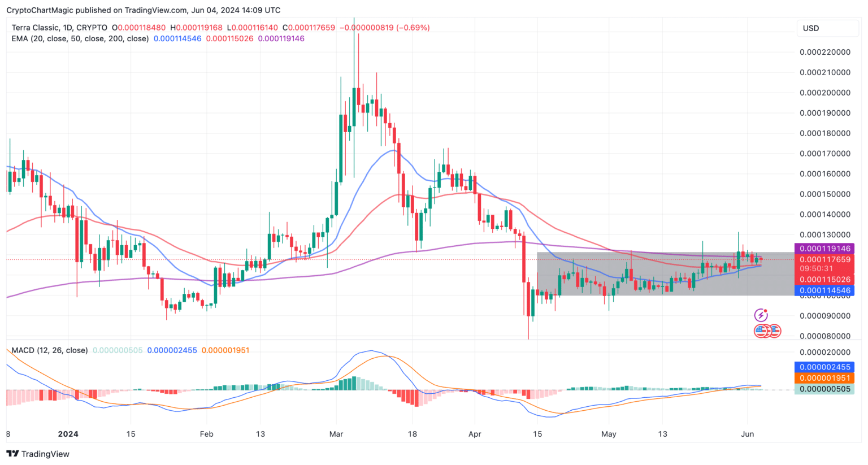Click the blue EMA value 0.000114546 in legend
868x465 pixels.
pyautogui.click(x=177, y=38)
